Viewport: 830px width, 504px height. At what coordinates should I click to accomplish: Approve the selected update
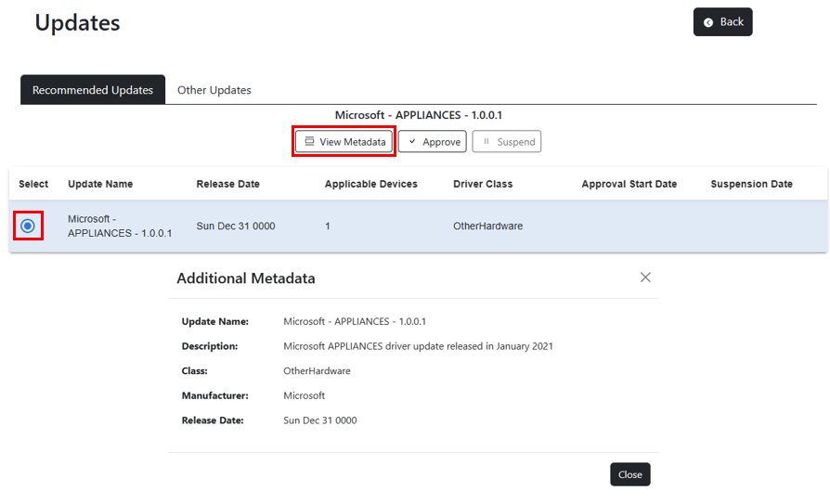(x=432, y=141)
